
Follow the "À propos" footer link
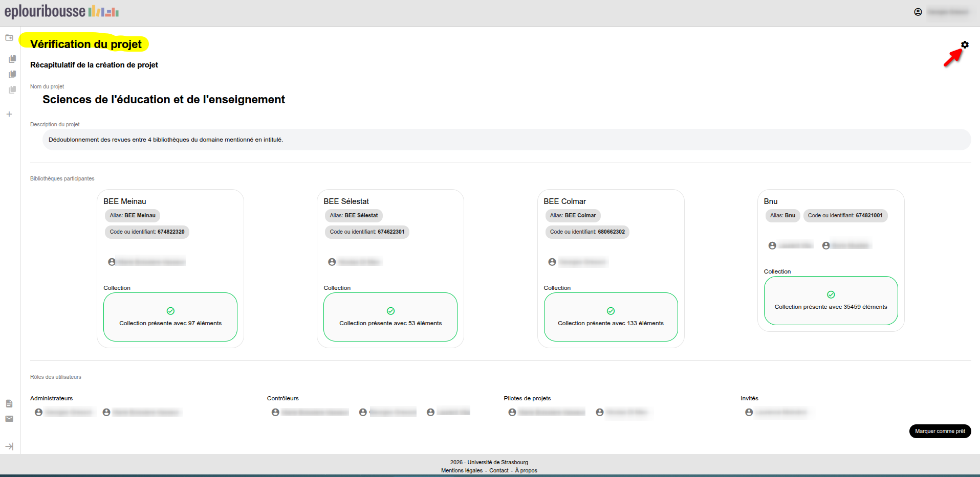click(526, 470)
